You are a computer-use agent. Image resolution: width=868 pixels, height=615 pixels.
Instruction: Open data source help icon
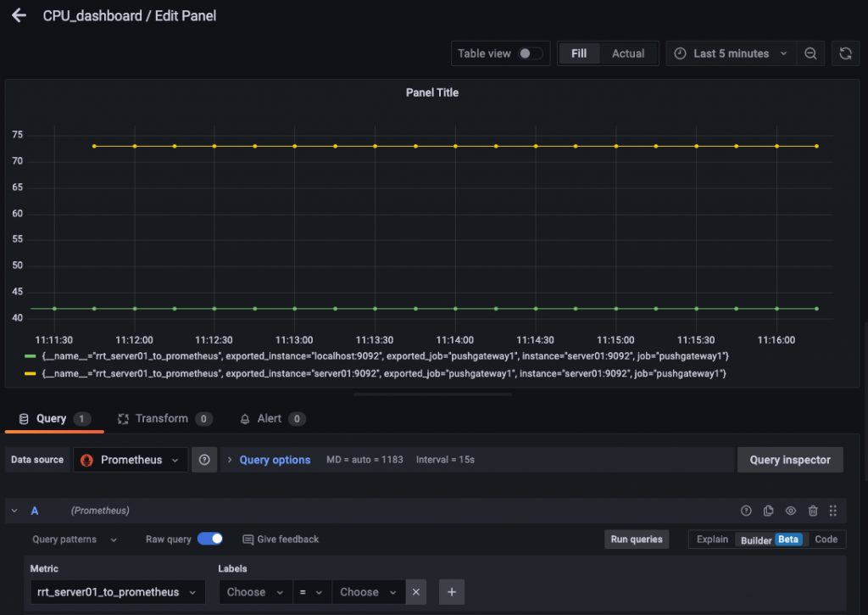pos(204,460)
